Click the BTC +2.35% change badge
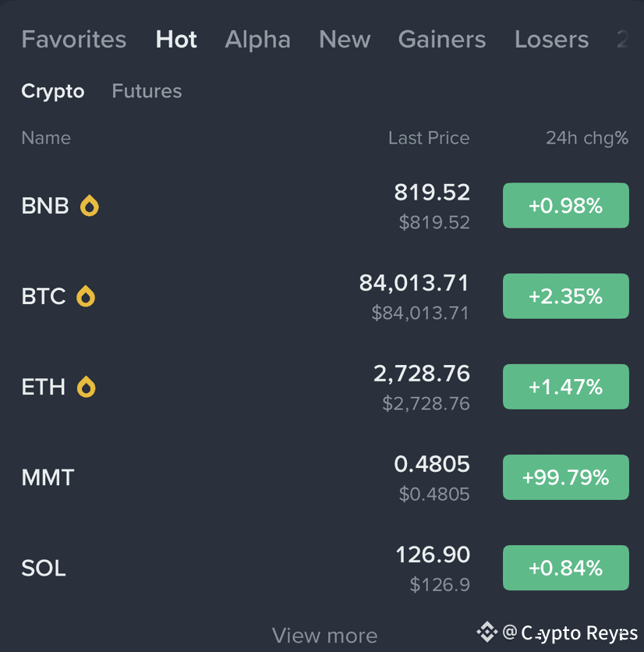 pyautogui.click(x=565, y=296)
